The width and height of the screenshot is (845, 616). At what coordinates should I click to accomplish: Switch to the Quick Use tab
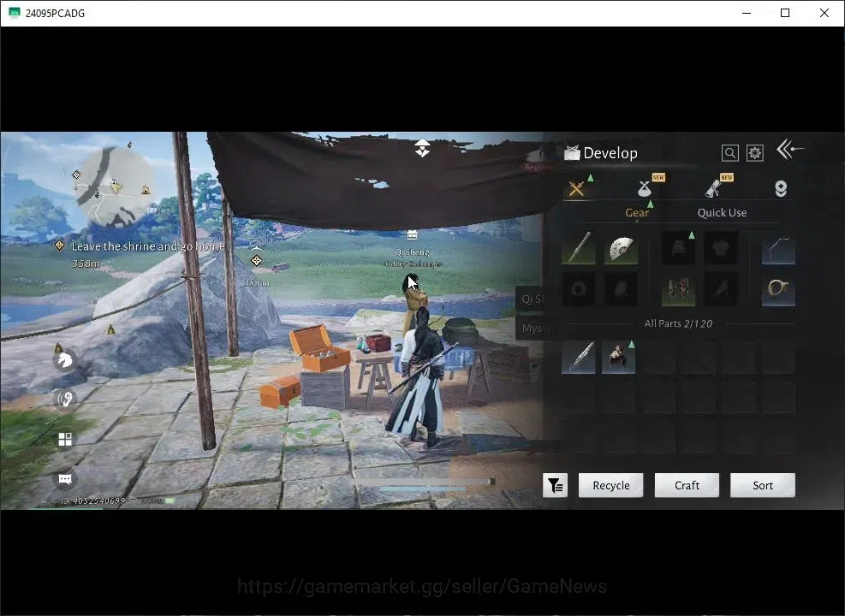click(x=722, y=213)
